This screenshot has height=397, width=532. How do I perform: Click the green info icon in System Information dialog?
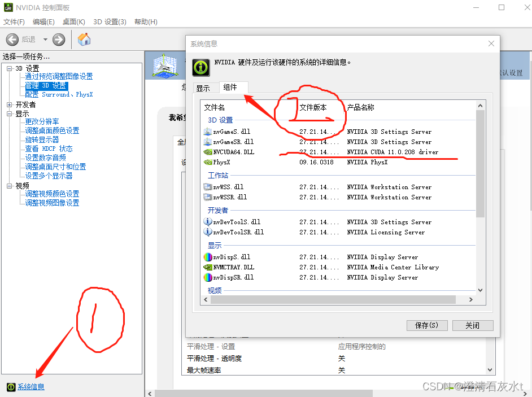tap(201, 68)
